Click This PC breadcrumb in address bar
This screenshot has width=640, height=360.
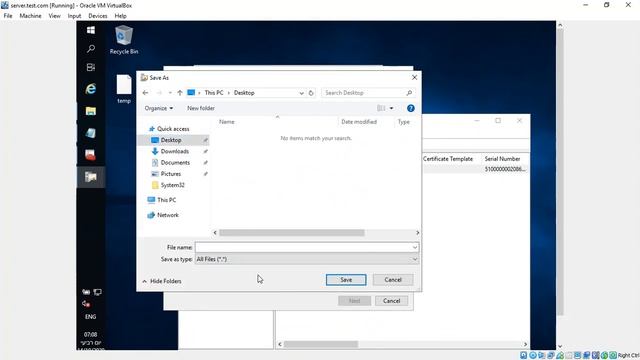pyautogui.click(x=214, y=93)
